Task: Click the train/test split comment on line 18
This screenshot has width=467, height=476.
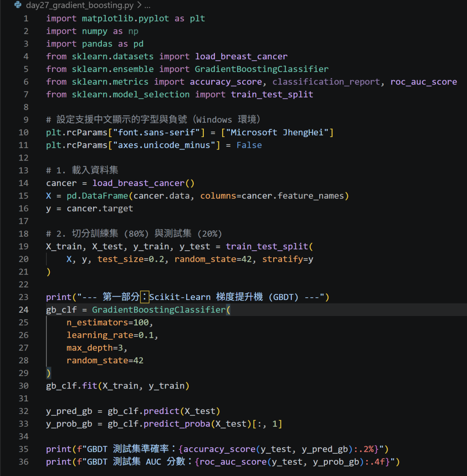Action: [134, 234]
